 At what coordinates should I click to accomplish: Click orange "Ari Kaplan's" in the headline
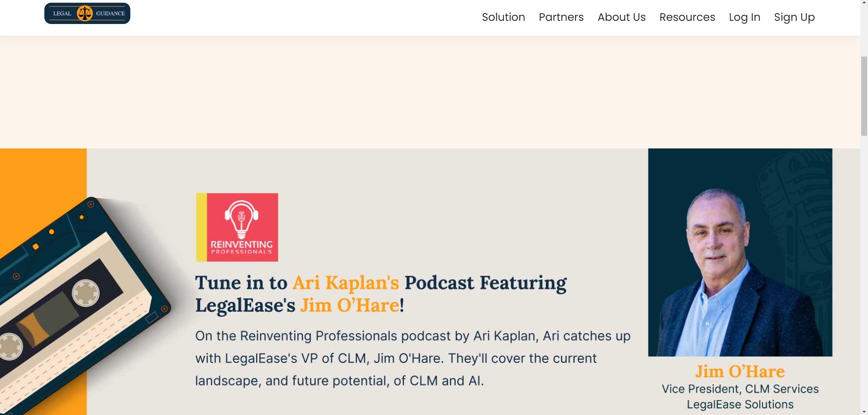(x=346, y=283)
